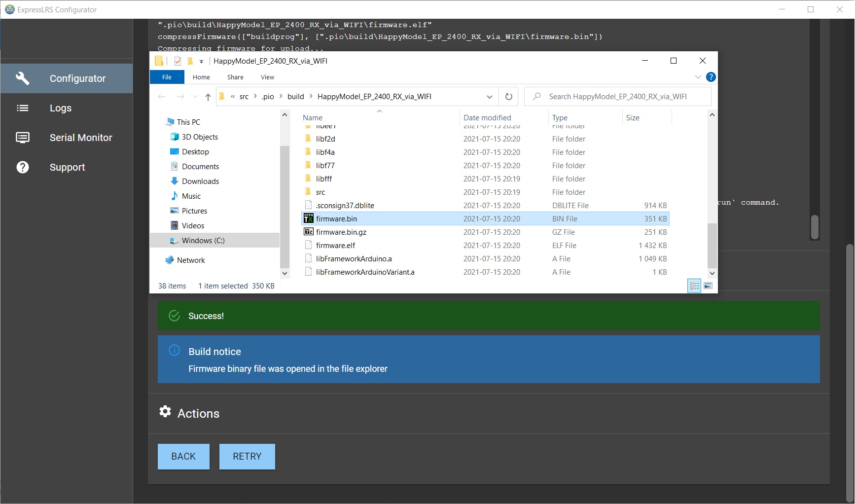Open the Logs list icon

[x=23, y=108]
